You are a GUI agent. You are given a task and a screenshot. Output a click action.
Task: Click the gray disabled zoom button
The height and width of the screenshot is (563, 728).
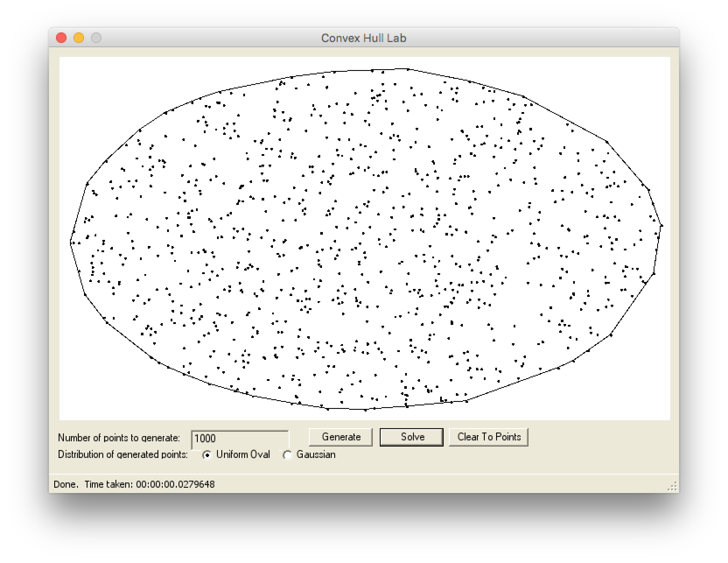tap(96, 38)
